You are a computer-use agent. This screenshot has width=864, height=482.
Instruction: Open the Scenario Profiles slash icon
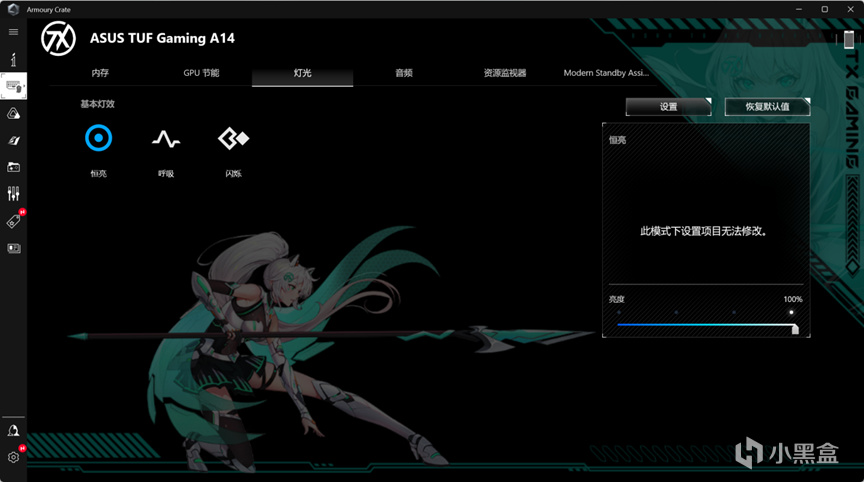pos(13,140)
